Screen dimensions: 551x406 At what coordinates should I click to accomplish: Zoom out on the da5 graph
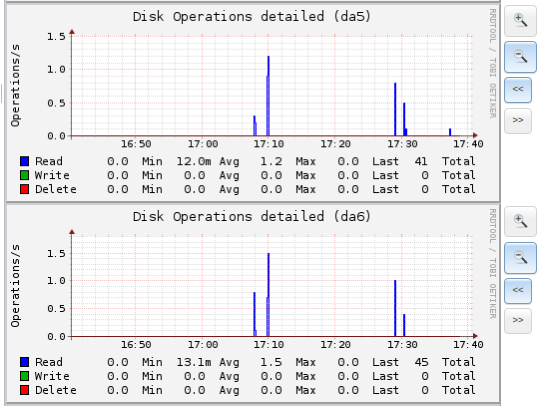(520, 57)
